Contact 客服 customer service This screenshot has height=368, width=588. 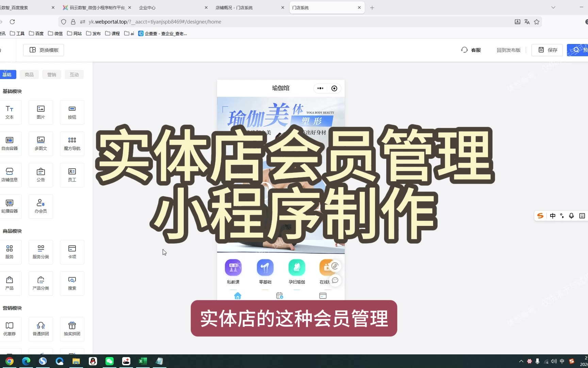pos(471,50)
